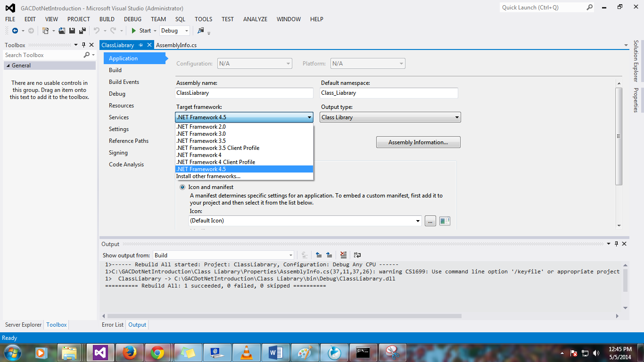Open the Output type dropdown
Screen dimensions: 644x362
click(456, 117)
